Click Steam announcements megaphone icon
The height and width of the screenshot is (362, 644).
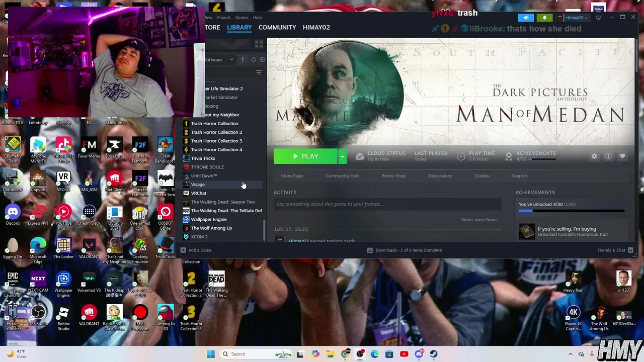(x=526, y=18)
